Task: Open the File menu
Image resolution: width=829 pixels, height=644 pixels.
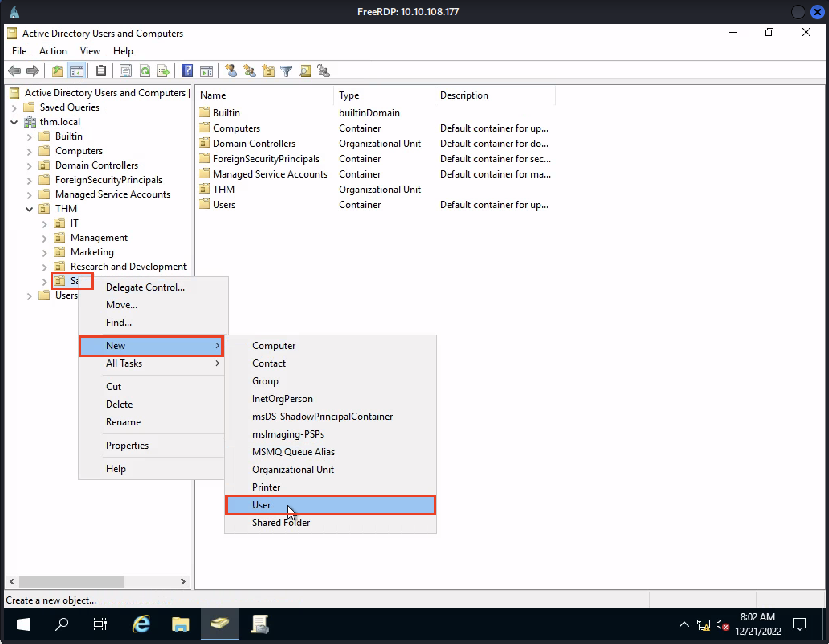Action: click(19, 51)
